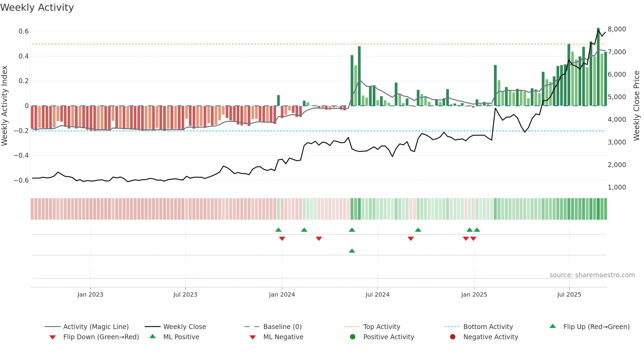
Task: Click the Weekly Activity Index axis title
Action: (x=4, y=106)
